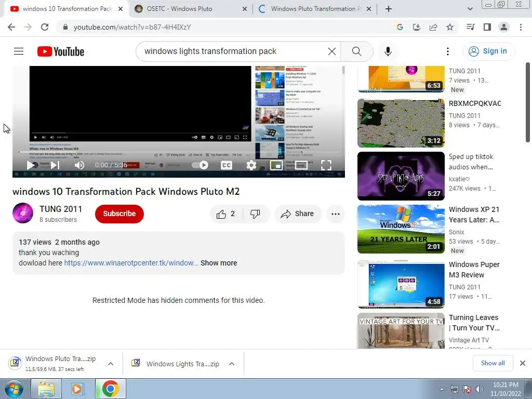
Task: Enter fullscreen mode
Action: (326, 165)
